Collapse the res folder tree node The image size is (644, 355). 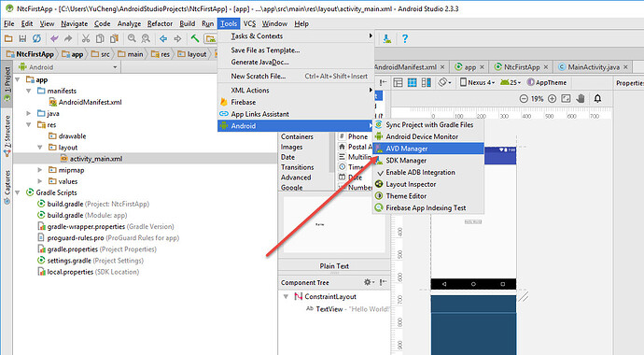pyautogui.click(x=29, y=125)
